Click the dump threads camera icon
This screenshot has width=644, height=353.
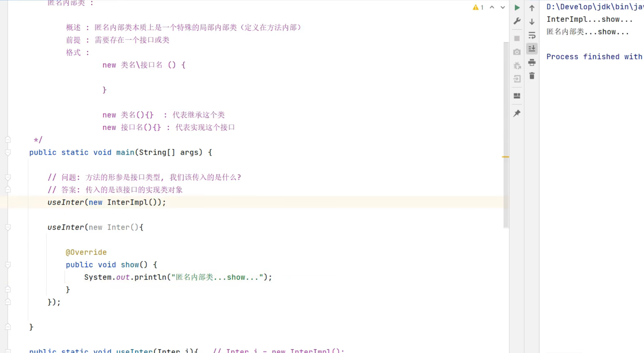pyautogui.click(x=517, y=52)
